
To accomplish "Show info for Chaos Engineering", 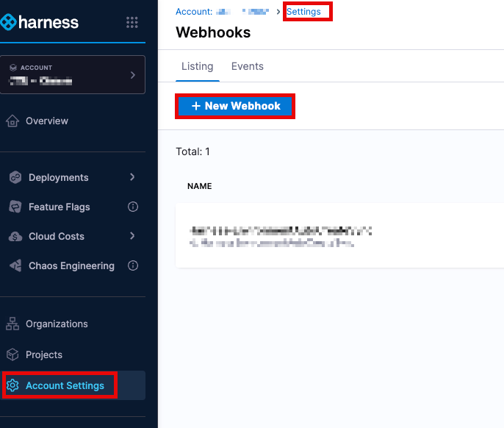I will [x=133, y=265].
